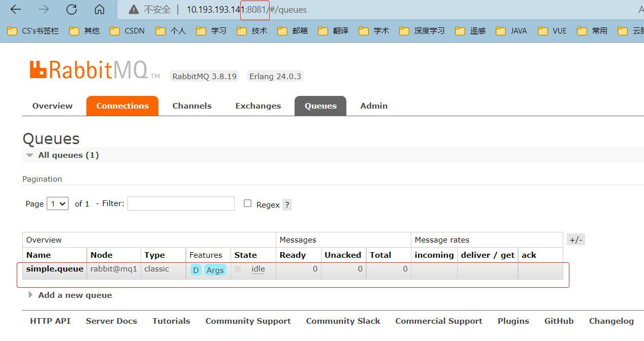This screenshot has height=341, width=644.
Task: Click the Erlang 24.0.3 version label
Action: 275,77
